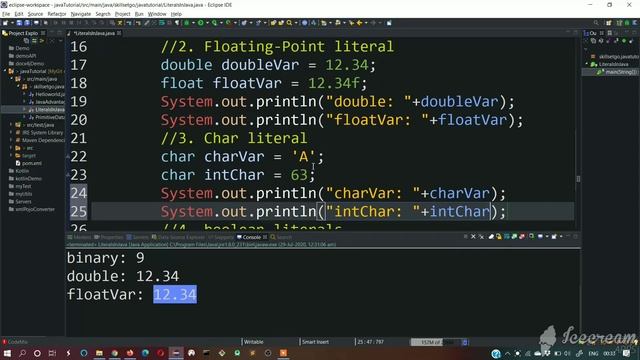Open the Edit menu
The height and width of the screenshot is (360, 640).
tap(19, 14)
